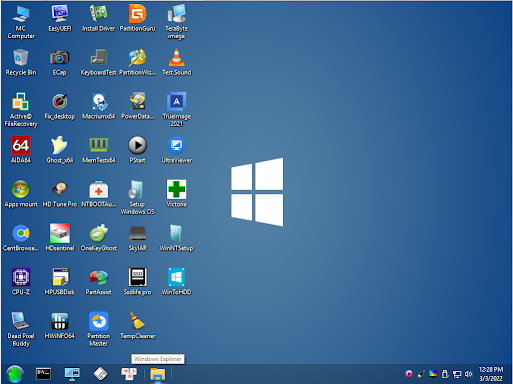This screenshot has height=384, width=513.
Task: Open Test Sound VLC cone icon
Action: click(176, 62)
